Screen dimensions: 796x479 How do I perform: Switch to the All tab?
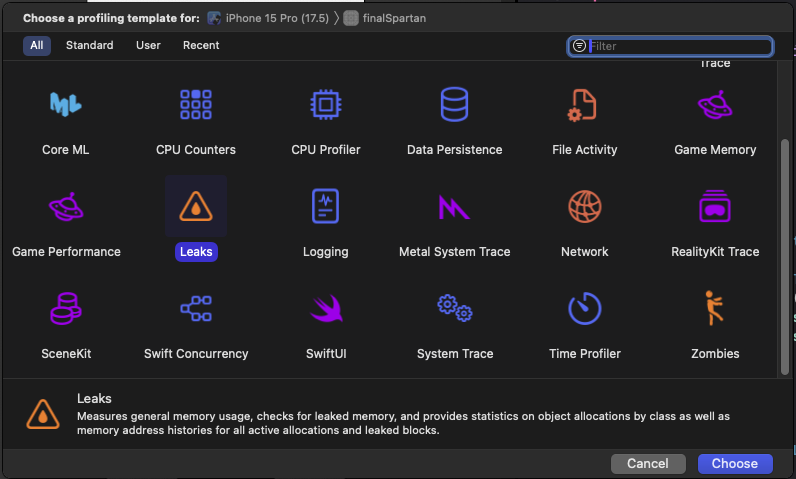(37, 45)
